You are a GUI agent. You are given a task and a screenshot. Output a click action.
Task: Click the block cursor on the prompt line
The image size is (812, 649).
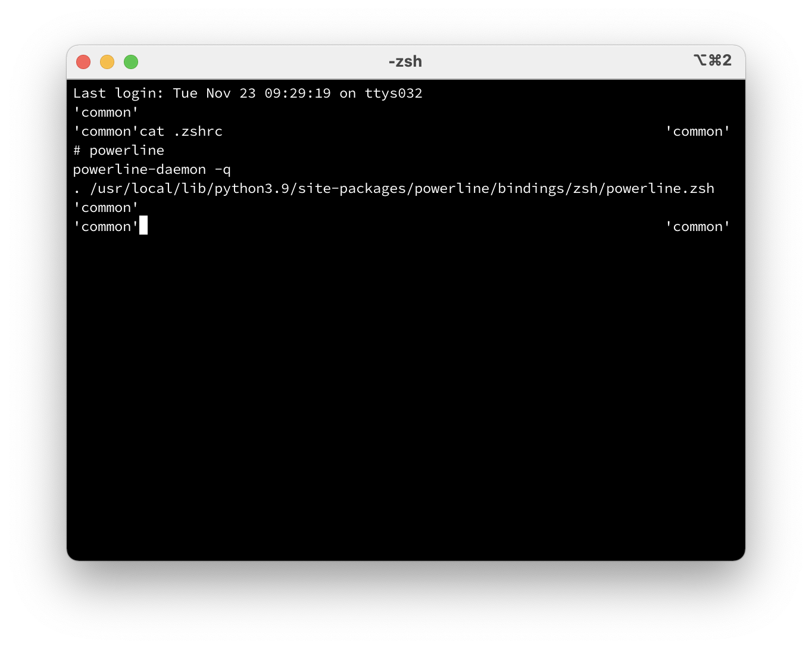(143, 226)
